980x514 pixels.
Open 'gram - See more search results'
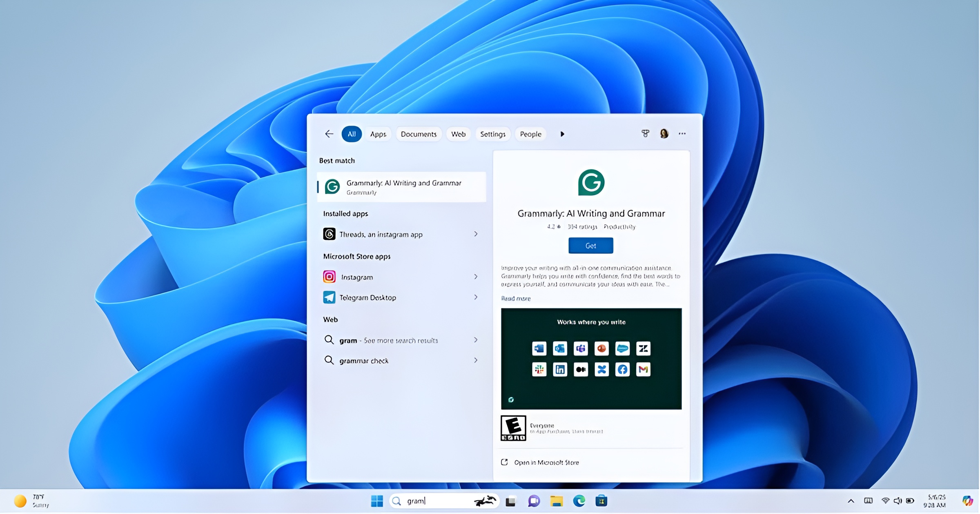401,340
